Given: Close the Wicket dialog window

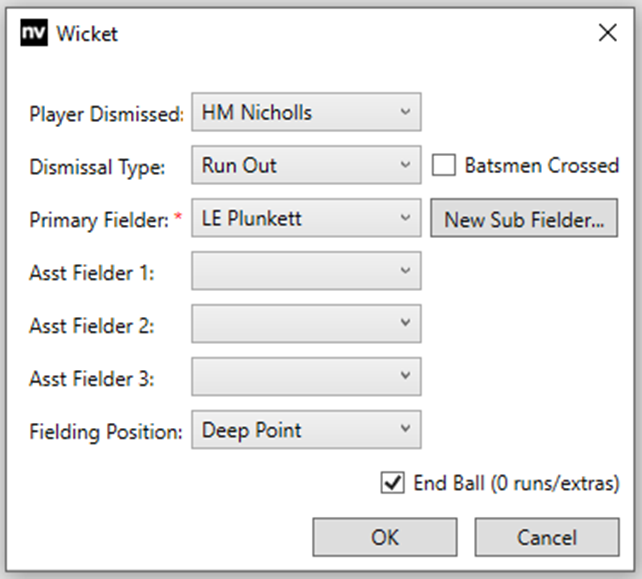Looking at the screenshot, I should [x=606, y=34].
